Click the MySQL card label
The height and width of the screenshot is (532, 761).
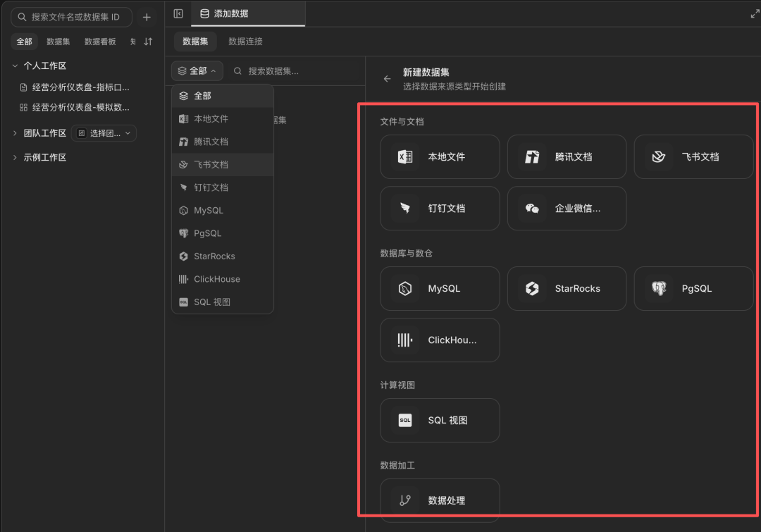[x=444, y=288]
